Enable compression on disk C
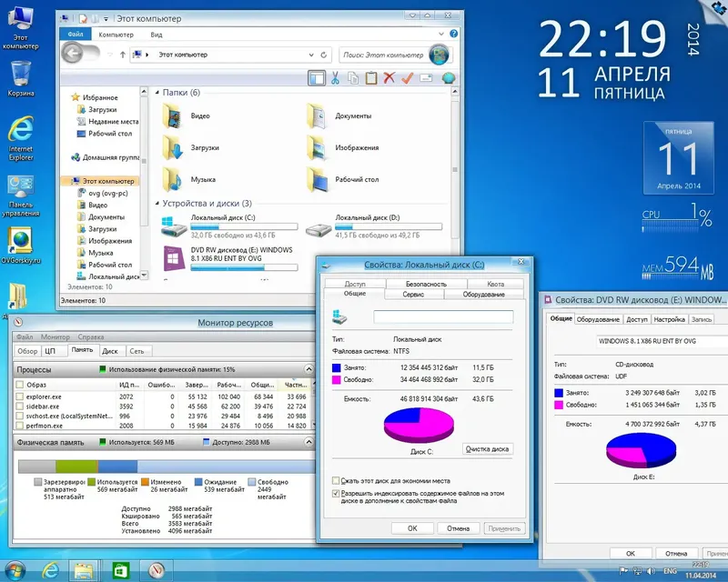728x582 pixels. pos(337,480)
